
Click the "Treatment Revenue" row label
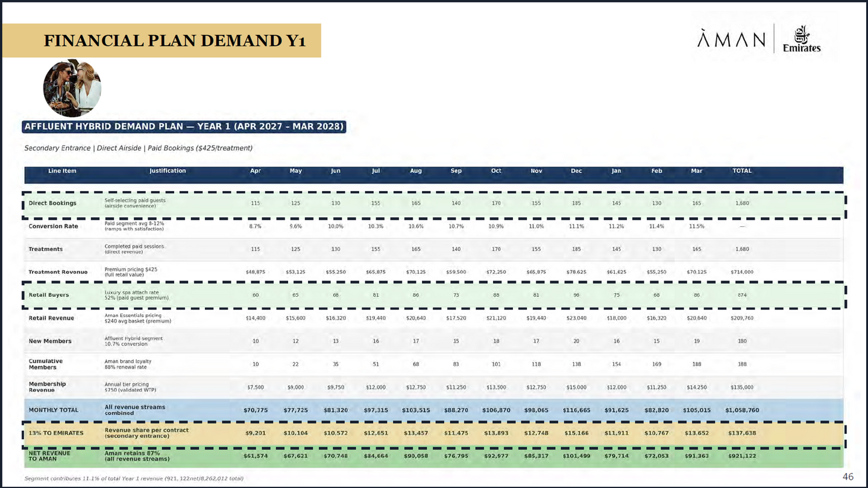(x=58, y=272)
